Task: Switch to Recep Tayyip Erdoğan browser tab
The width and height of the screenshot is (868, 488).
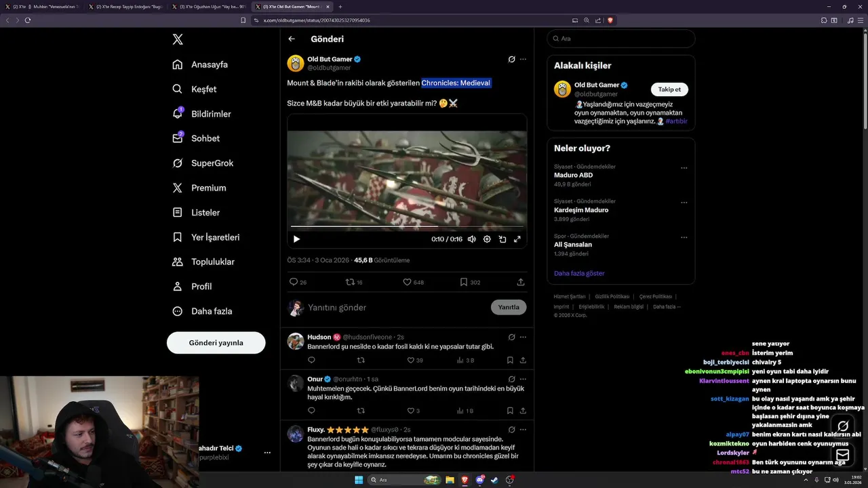Action: pos(125,6)
